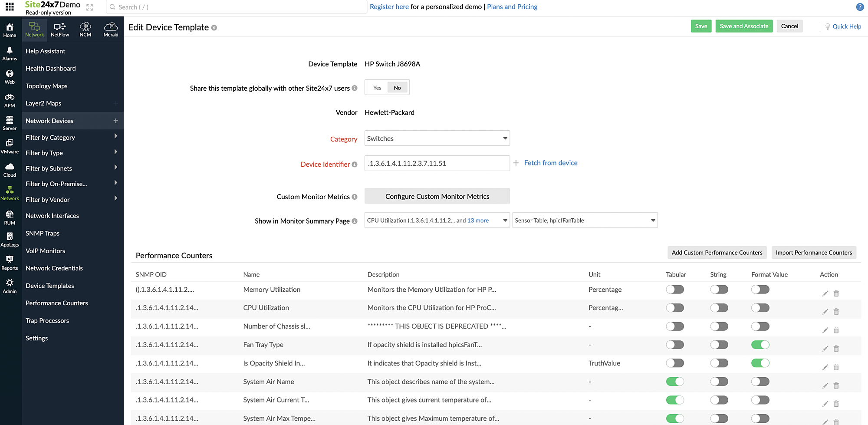Open the Sensor Table, hpicfFanTable dropdown
Screen dimensions: 868x425
(x=585, y=220)
